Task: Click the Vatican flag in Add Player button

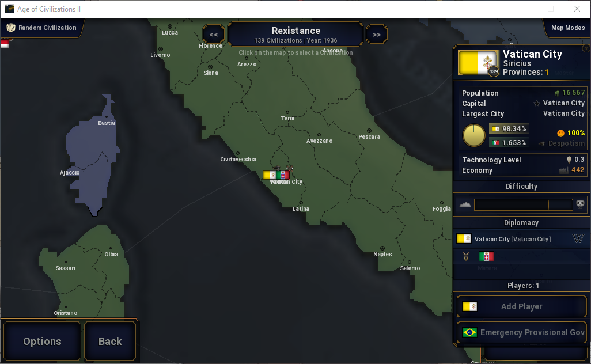Action: 469,306
